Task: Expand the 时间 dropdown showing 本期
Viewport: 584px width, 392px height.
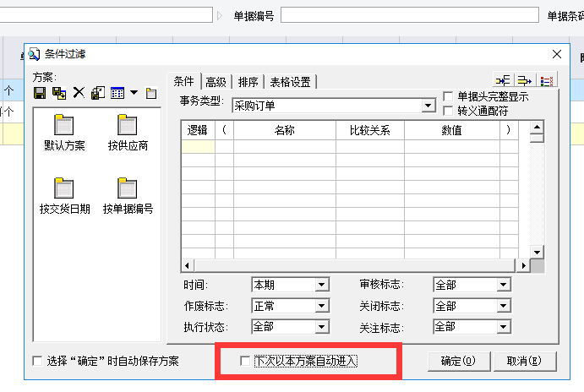Action: tap(321, 285)
